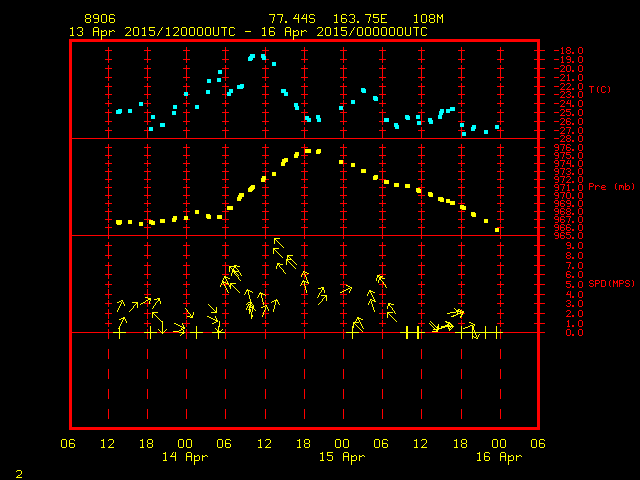Screen dimensions: 640x480
Task: Click the 976.0 pressure scale value
Action: point(568,148)
